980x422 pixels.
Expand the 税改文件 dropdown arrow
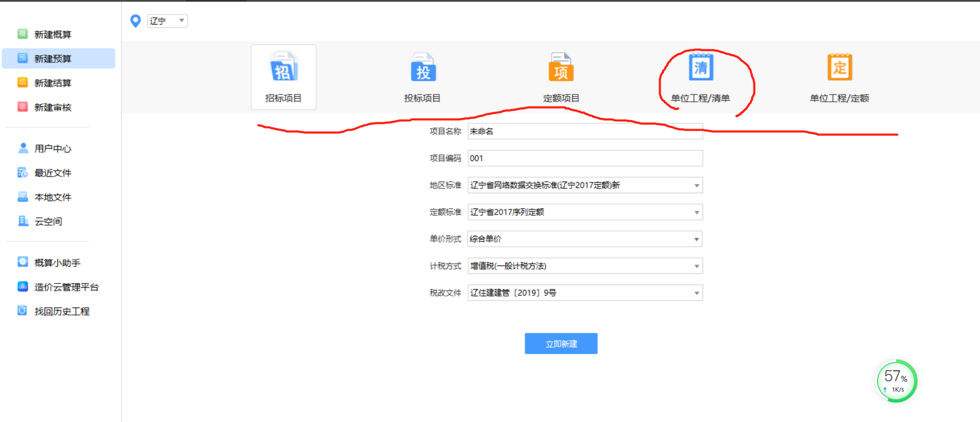click(x=697, y=293)
